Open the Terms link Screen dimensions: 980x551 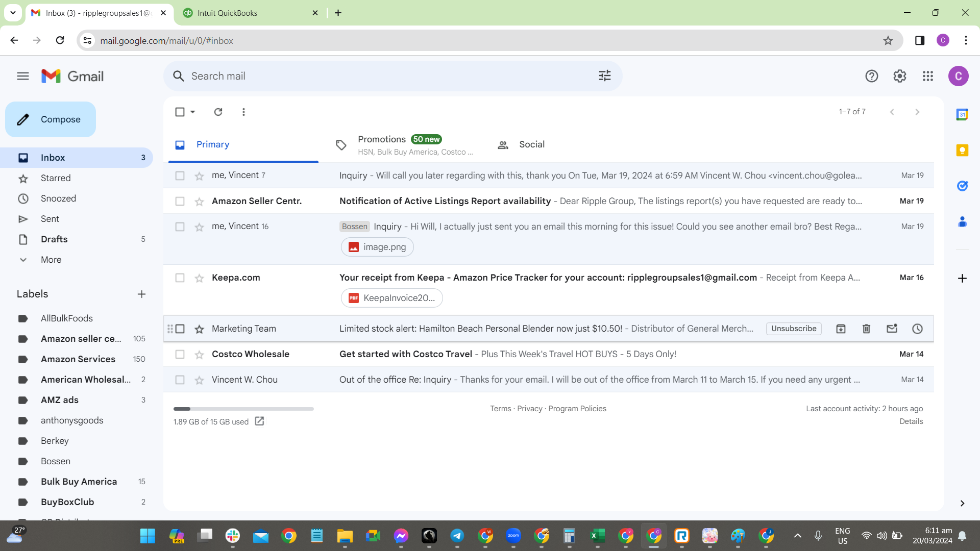500,409
